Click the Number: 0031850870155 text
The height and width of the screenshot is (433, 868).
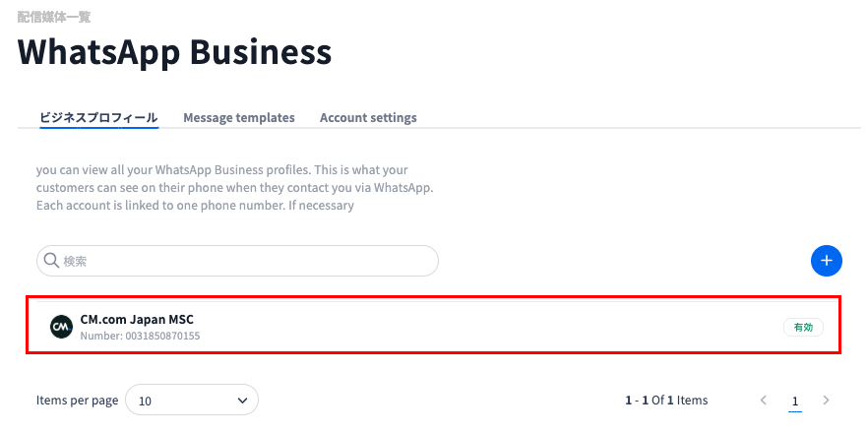[x=140, y=337]
